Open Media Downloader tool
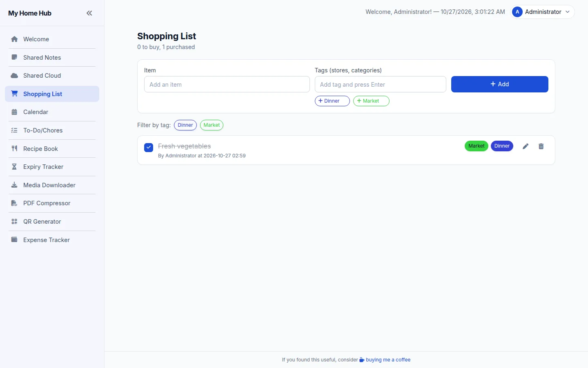This screenshot has width=588, height=368. pyautogui.click(x=52, y=185)
